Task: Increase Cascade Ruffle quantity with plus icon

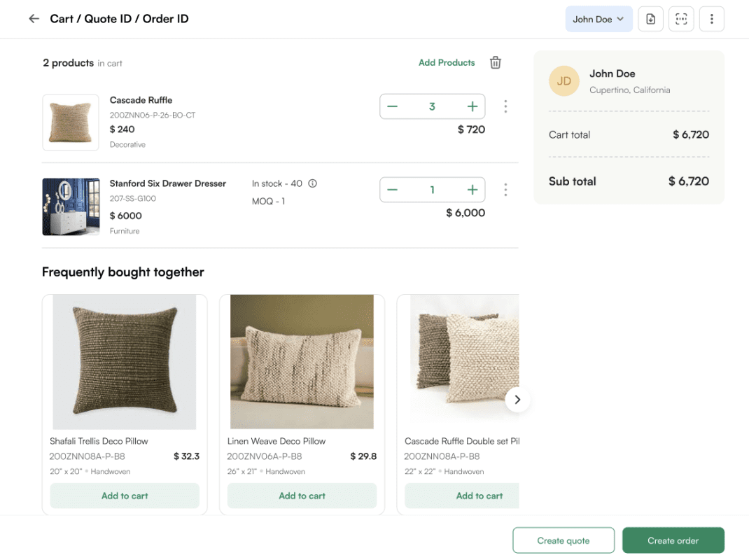Action: 471,106
